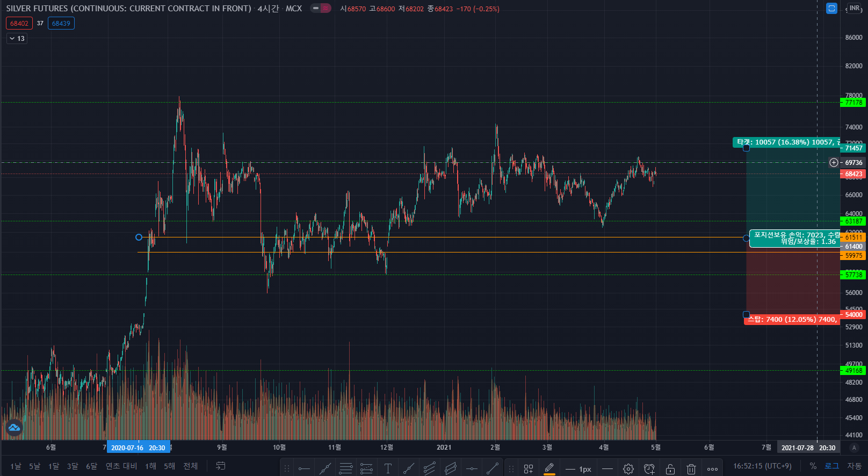The image size is (868, 476).
Task: Grab the favorites toolbar drag handle
Action: pos(287,469)
